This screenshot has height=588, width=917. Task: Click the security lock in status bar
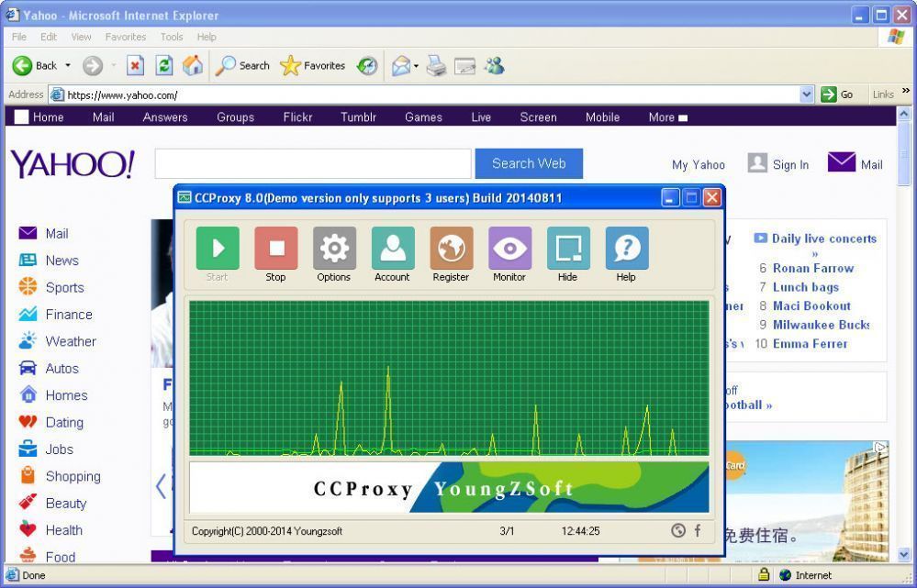(x=763, y=574)
